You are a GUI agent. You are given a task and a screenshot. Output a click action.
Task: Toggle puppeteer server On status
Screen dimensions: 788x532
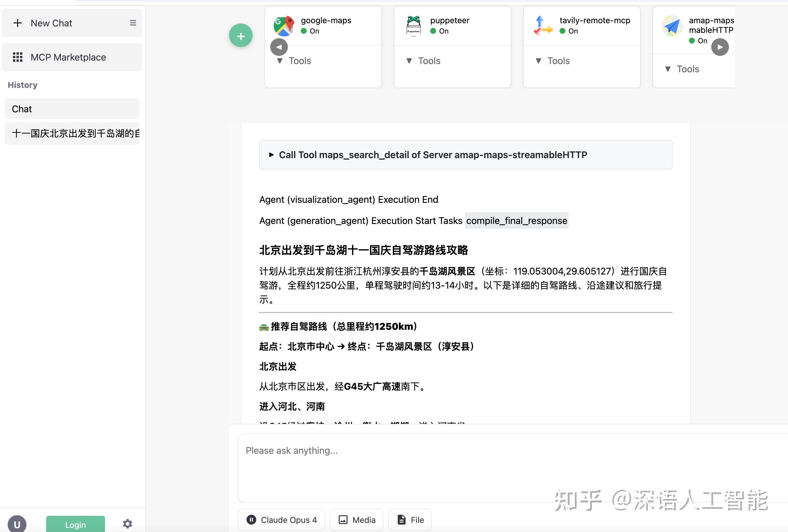click(433, 31)
